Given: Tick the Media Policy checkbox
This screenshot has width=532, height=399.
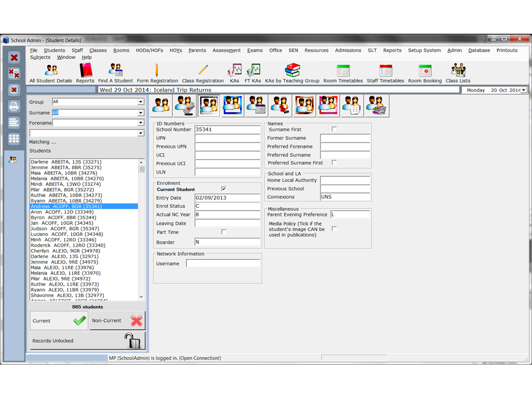Looking at the screenshot, I should [x=334, y=229].
